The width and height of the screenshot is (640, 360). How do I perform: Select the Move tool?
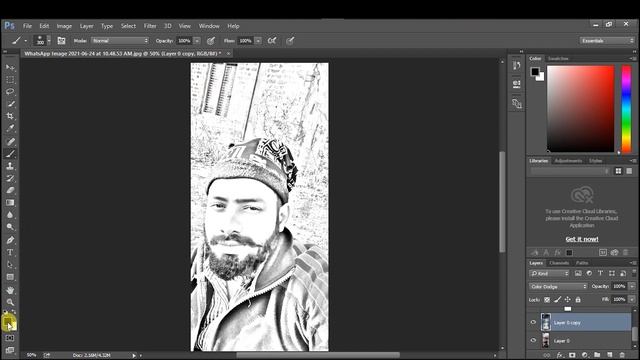click(x=10, y=67)
